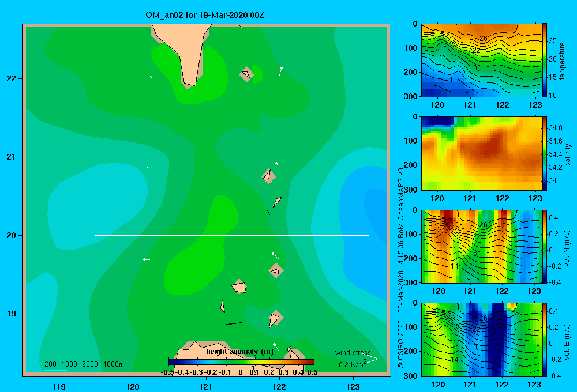Select the temperature depth section panel
Viewport: 577px width, 392px height.
tap(482, 61)
